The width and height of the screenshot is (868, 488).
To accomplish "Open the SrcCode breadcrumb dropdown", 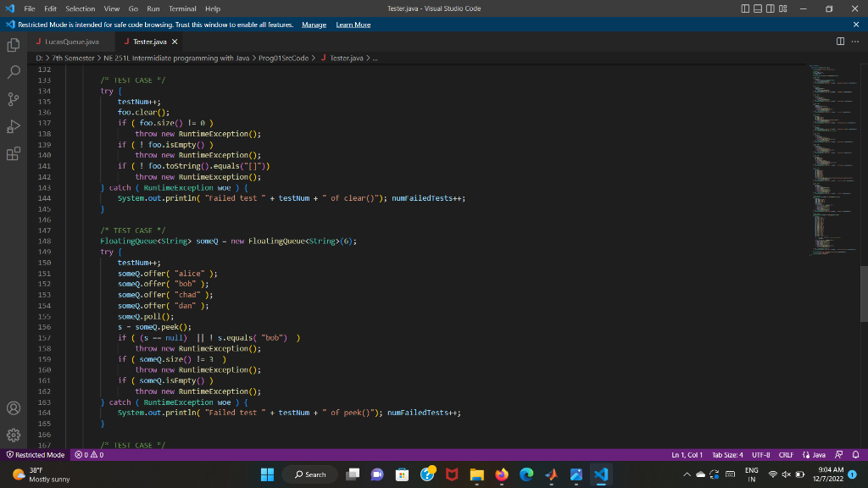I will pyautogui.click(x=284, y=59).
